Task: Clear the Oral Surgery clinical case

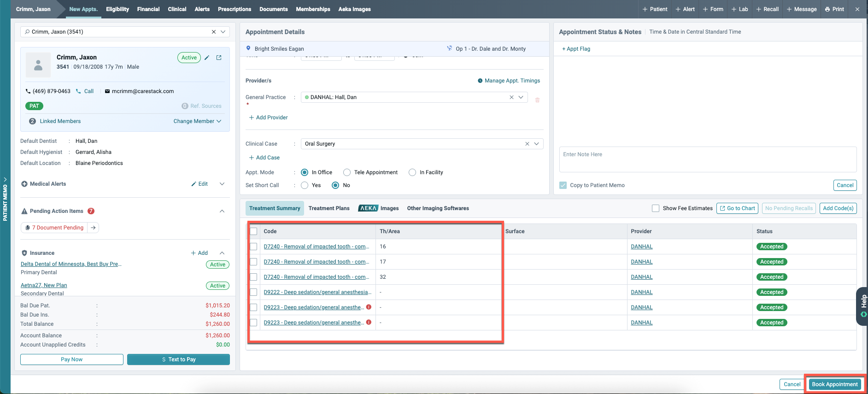Action: (527, 144)
